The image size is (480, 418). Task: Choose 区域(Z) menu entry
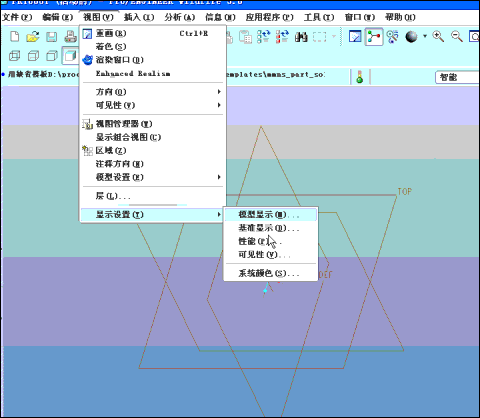[153, 150]
